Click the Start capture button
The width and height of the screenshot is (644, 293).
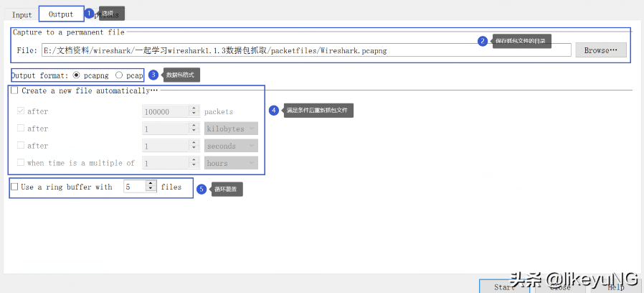504,287
